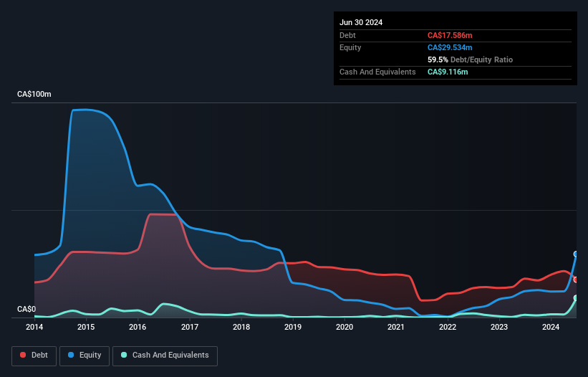Click the 2020 x-axis label
Viewport: 588px width, 377px height.
(x=344, y=327)
